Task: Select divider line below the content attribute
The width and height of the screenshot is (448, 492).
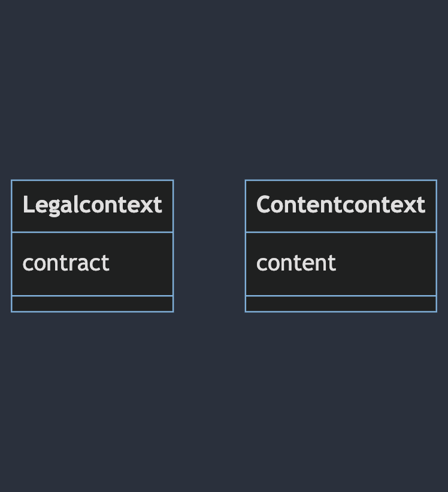Action: [x=340, y=296]
